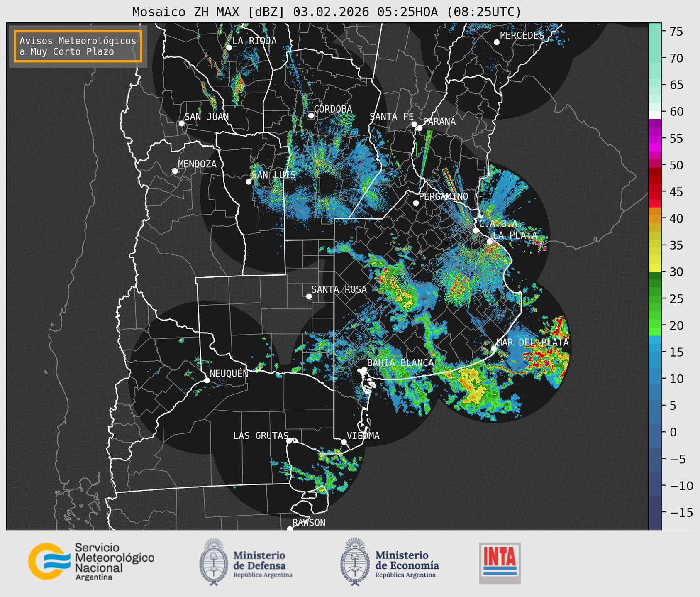700x597 pixels.
Task: Click the NEUQUÉN label
Action: click(x=229, y=373)
